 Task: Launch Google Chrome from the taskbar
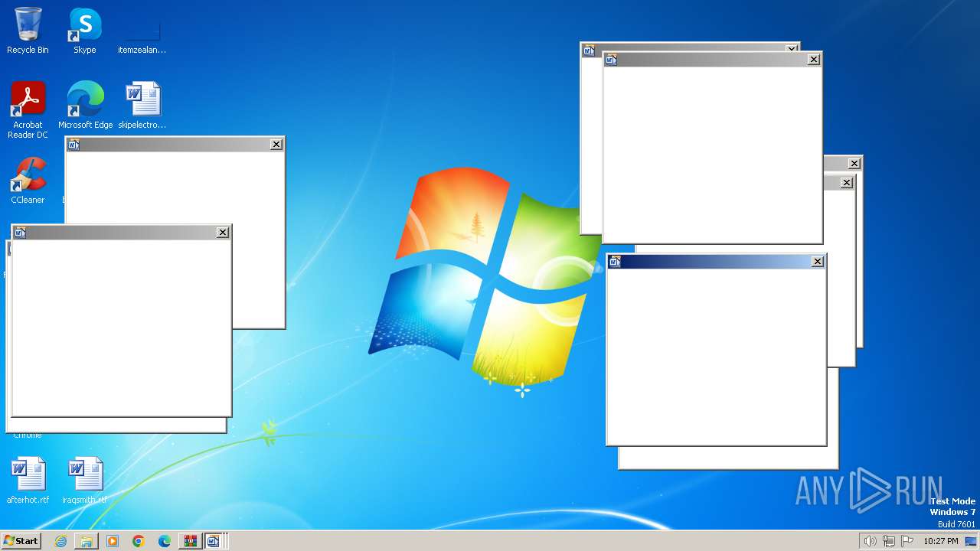click(x=139, y=541)
